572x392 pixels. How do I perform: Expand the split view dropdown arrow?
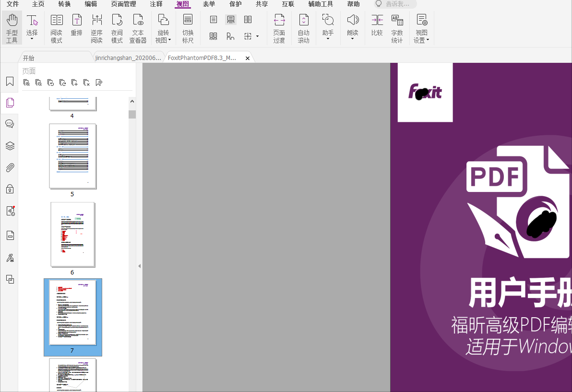tap(258, 36)
